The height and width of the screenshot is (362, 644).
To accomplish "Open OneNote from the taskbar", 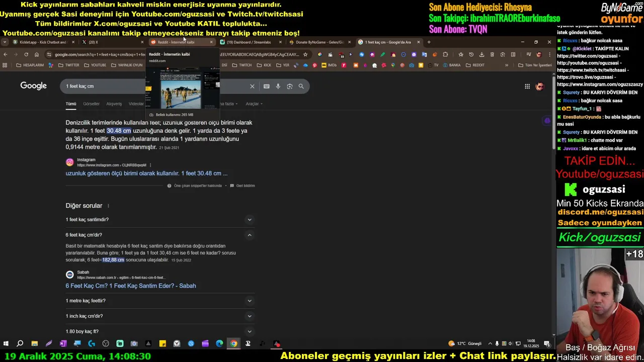I will (x=63, y=344).
